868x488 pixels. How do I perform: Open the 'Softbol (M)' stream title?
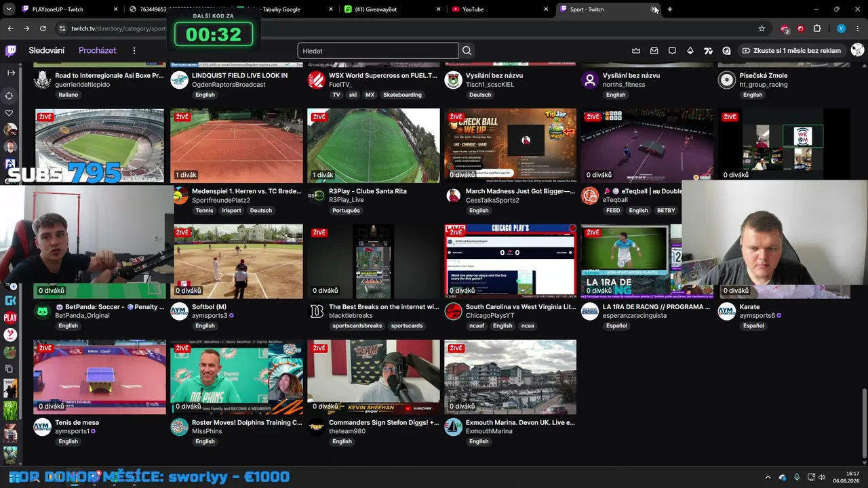(x=209, y=307)
